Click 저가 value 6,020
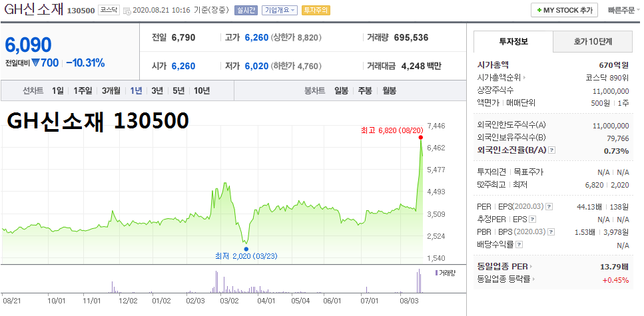644x316 pixels. pyautogui.click(x=256, y=66)
